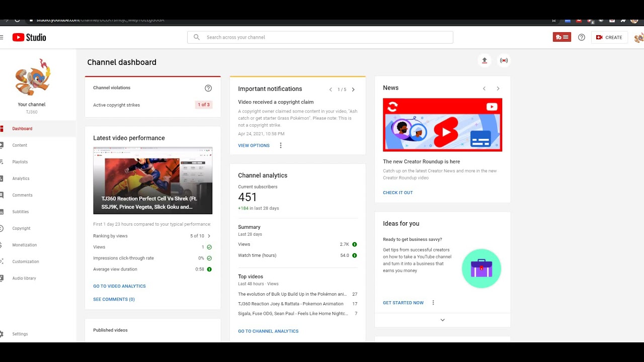
Task: Click the red icon left of the help button
Action: pos(562,37)
